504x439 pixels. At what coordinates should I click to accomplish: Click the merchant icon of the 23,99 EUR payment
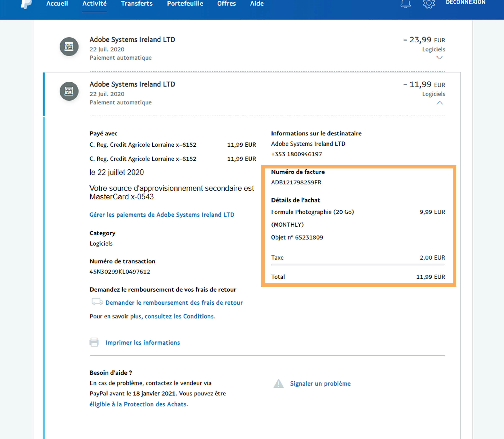69,47
